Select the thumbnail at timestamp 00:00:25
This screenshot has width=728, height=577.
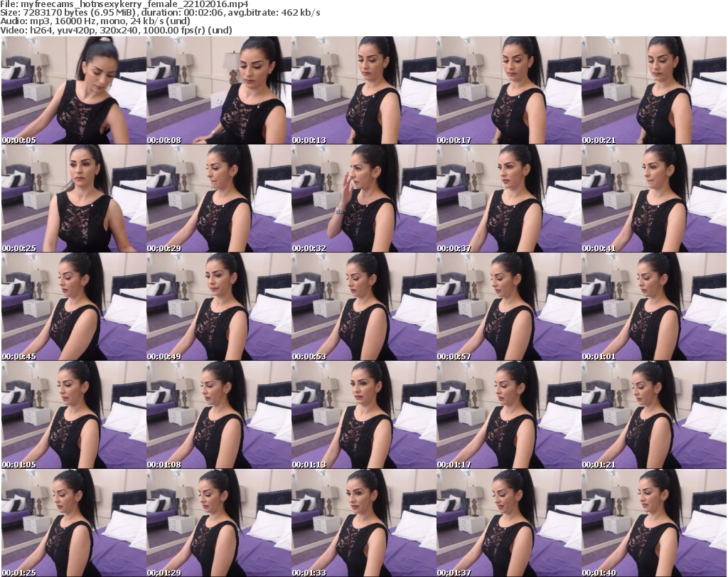pyautogui.click(x=74, y=198)
